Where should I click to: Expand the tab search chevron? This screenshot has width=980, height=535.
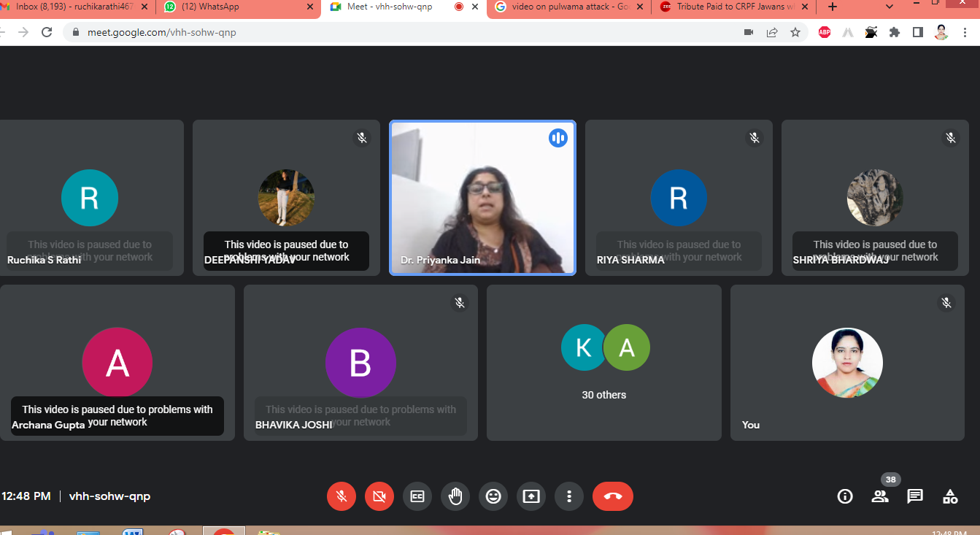(x=889, y=7)
